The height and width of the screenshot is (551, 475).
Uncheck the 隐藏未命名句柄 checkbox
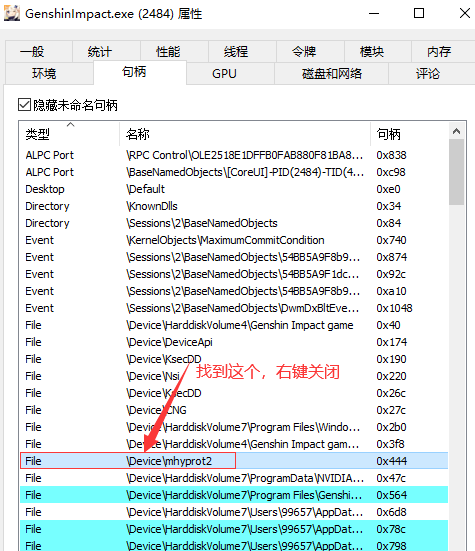pyautogui.click(x=25, y=105)
